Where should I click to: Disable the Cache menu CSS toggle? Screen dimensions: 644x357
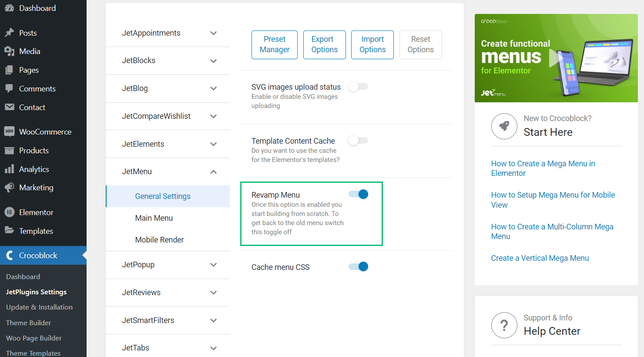(x=359, y=266)
